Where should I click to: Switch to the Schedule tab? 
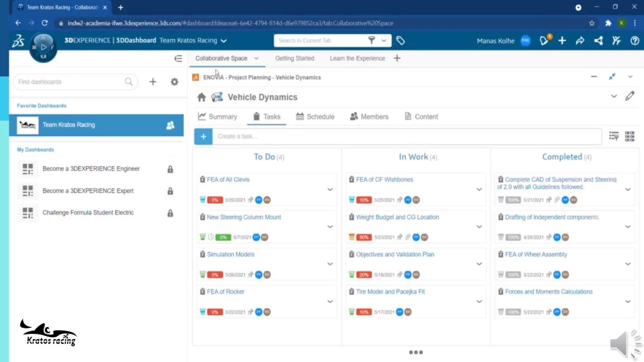point(315,117)
